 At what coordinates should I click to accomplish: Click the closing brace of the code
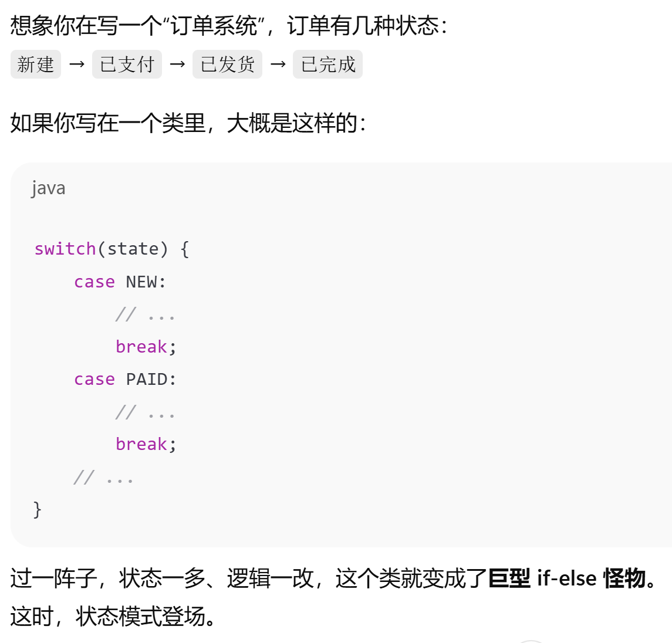point(38,509)
